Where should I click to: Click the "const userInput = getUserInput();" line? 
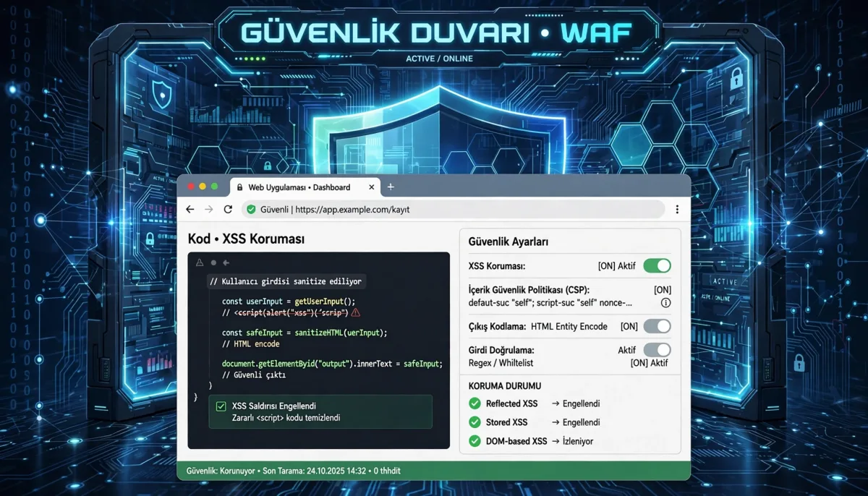pos(289,301)
